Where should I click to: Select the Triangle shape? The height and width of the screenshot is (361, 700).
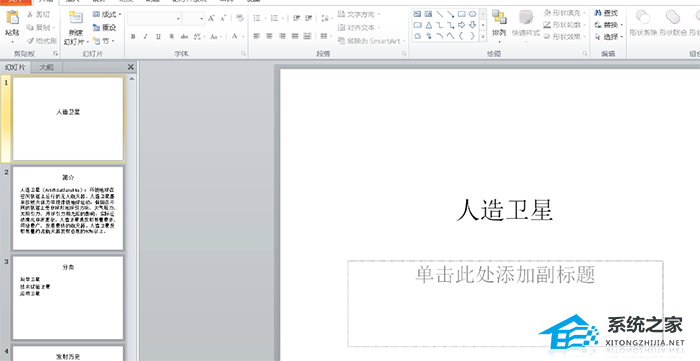429,25
